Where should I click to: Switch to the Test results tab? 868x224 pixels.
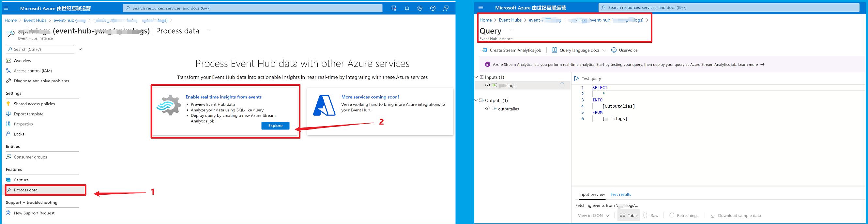click(621, 194)
